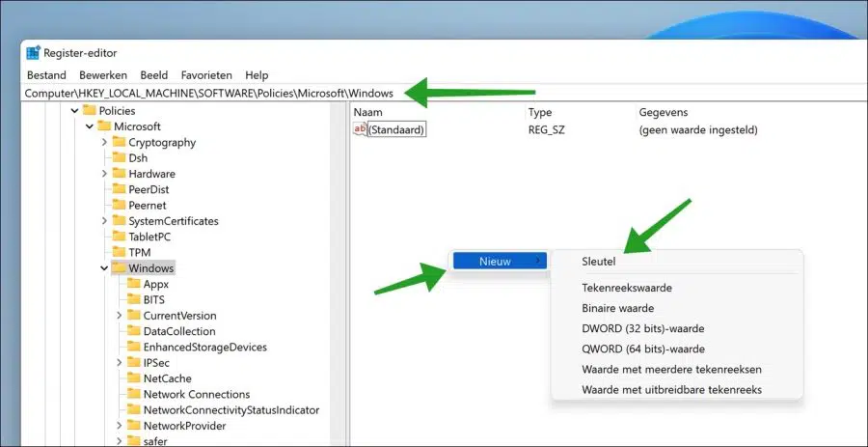
Task: Expand the CurrentVersion key
Action: [119, 316]
